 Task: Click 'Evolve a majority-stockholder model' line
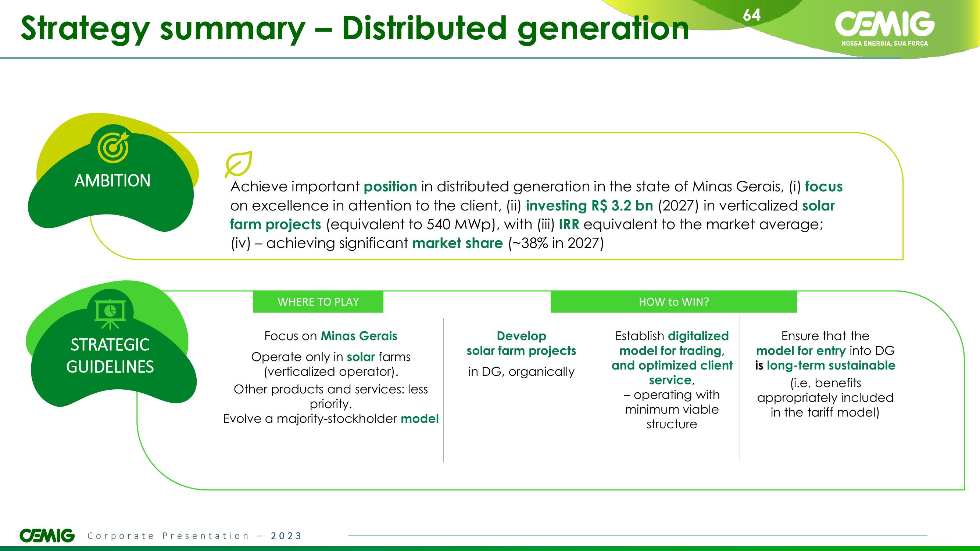331,419
